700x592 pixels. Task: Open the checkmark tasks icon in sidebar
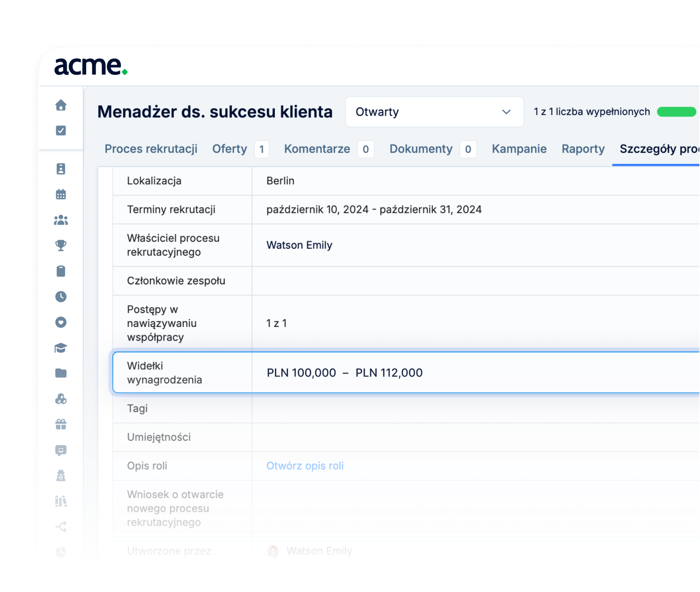61,130
